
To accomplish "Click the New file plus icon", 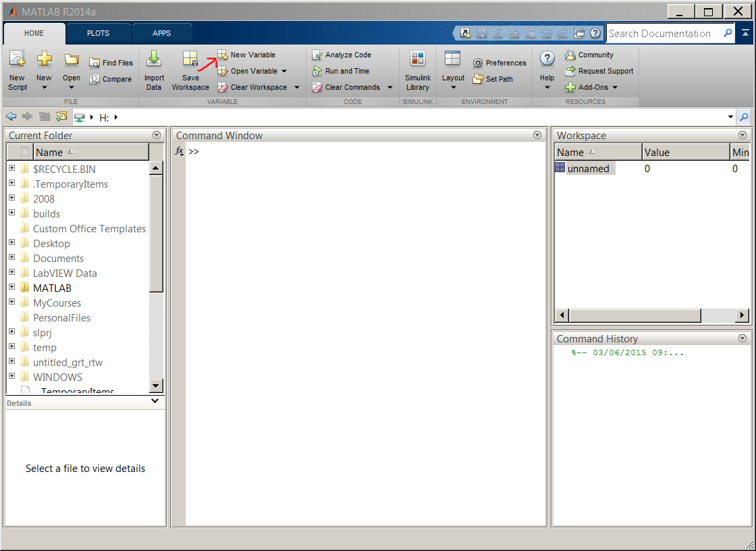I will coord(44,59).
